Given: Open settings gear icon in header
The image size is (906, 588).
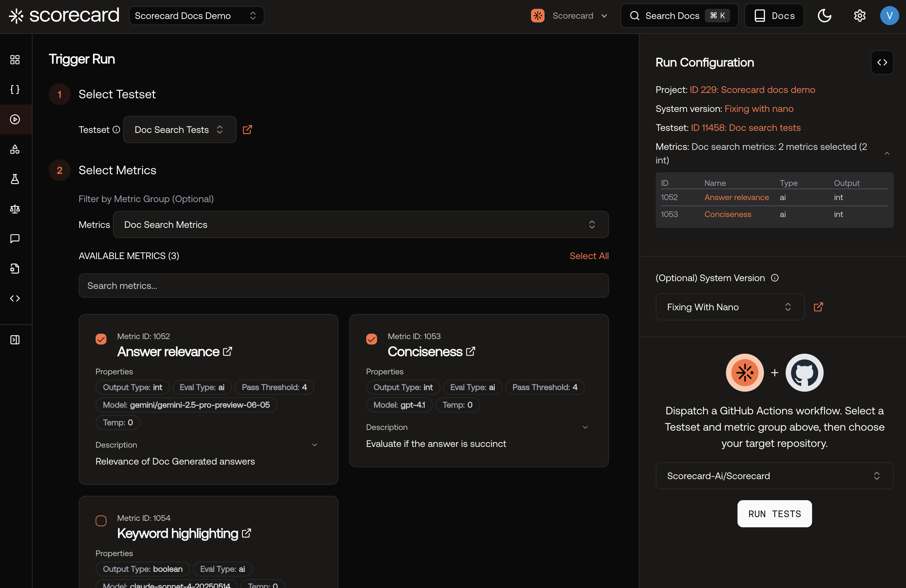Looking at the screenshot, I should [x=860, y=16].
